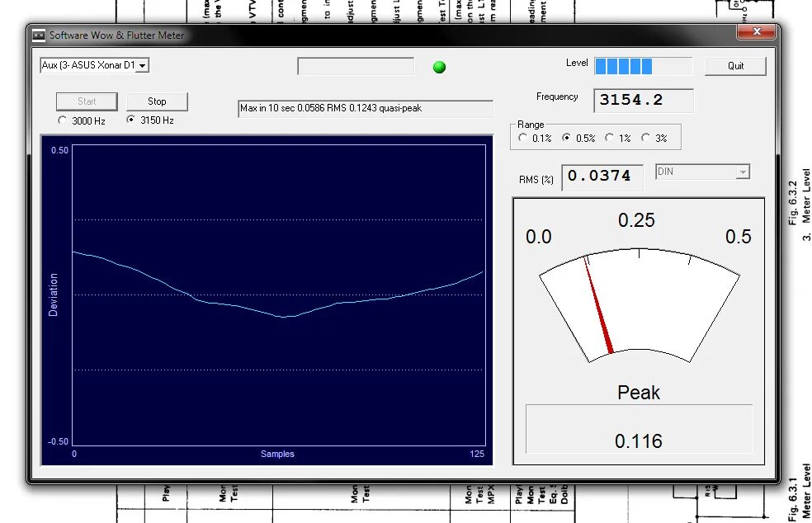Click the 0.25 meter scale label
The width and height of the screenshot is (812, 523).
click(636, 220)
